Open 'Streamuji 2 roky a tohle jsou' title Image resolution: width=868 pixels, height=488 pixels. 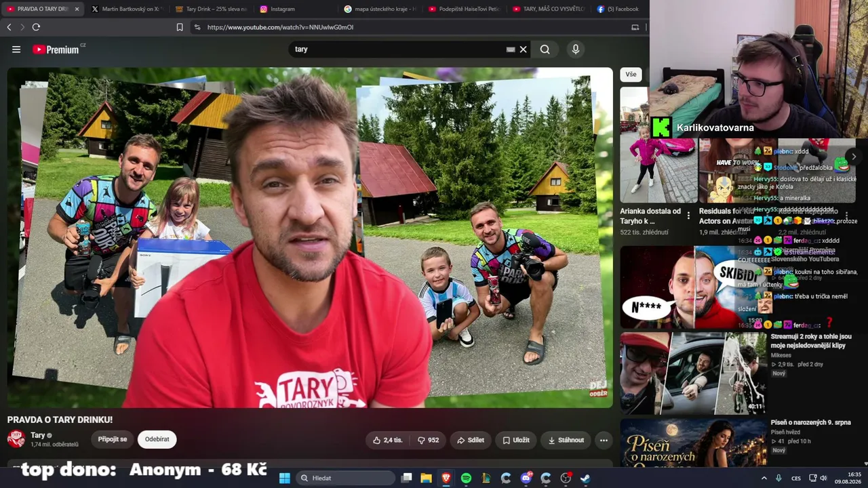[811, 341]
